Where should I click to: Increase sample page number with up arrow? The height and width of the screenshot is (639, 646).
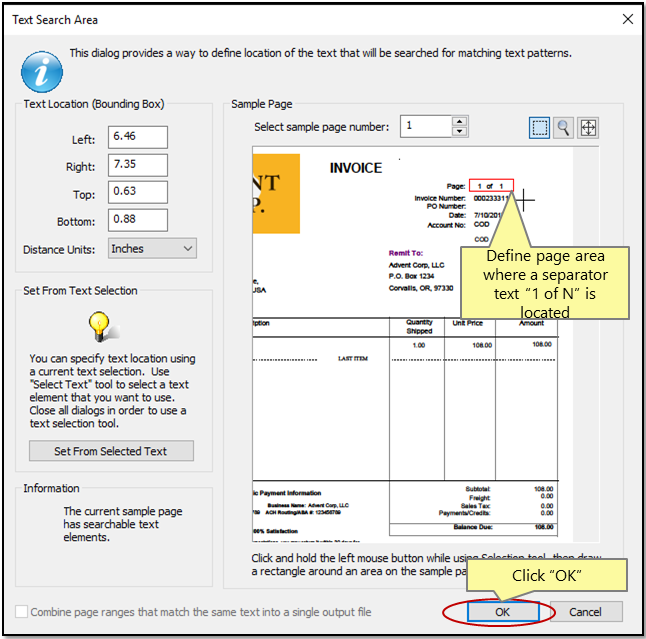point(459,121)
